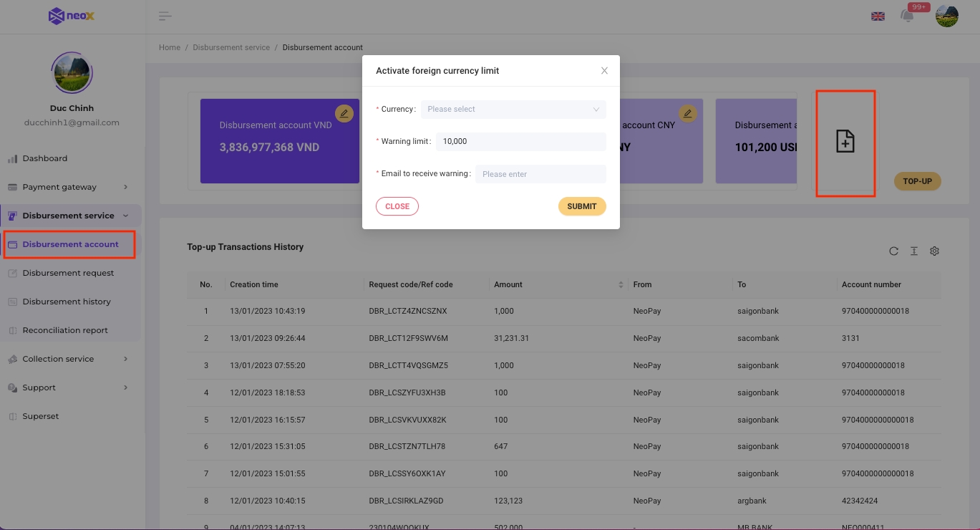
Task: Click the edit pencil on VND account card
Action: (x=344, y=113)
